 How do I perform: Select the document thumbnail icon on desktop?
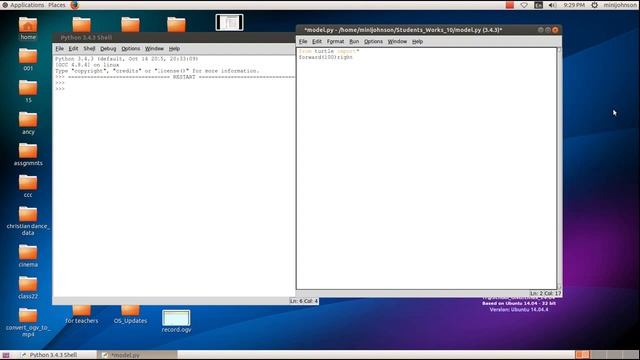pyautogui.click(x=229, y=22)
